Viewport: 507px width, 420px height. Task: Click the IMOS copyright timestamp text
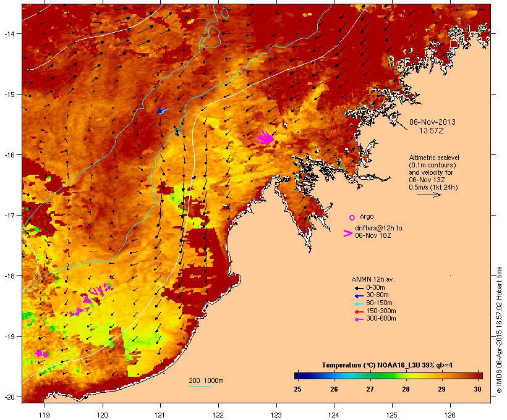(499, 330)
